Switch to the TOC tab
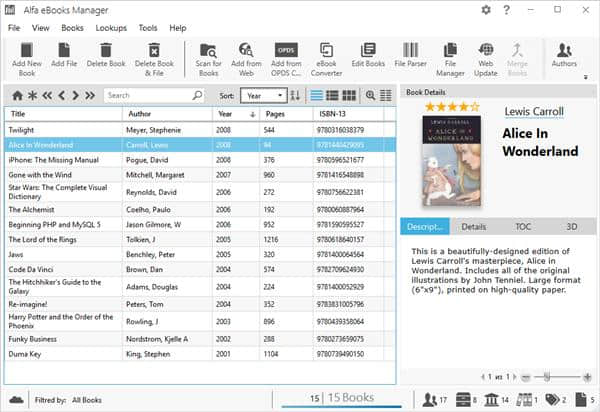This screenshot has width=600, height=412. 522,227
